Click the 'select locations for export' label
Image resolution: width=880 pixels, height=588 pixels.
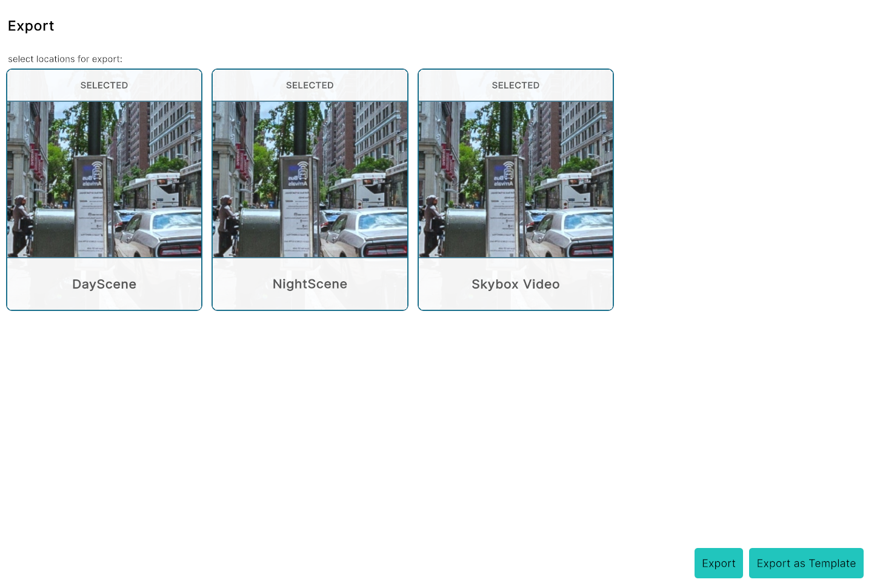pyautogui.click(x=65, y=59)
